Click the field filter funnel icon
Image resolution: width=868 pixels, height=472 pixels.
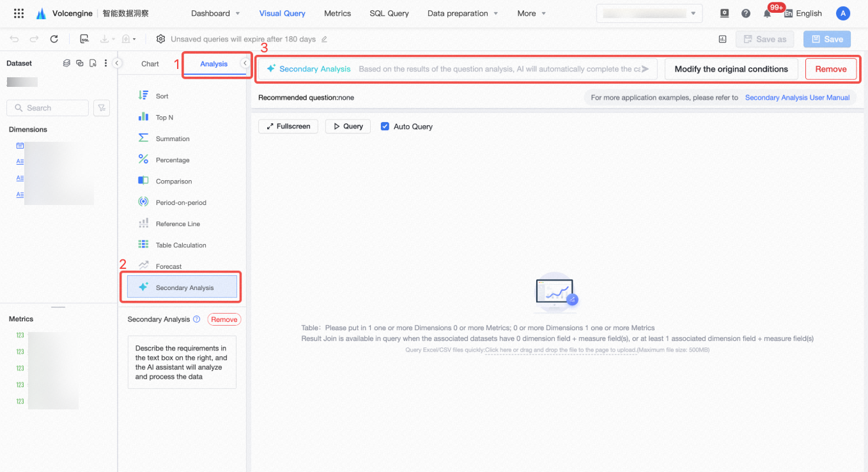[x=102, y=108]
